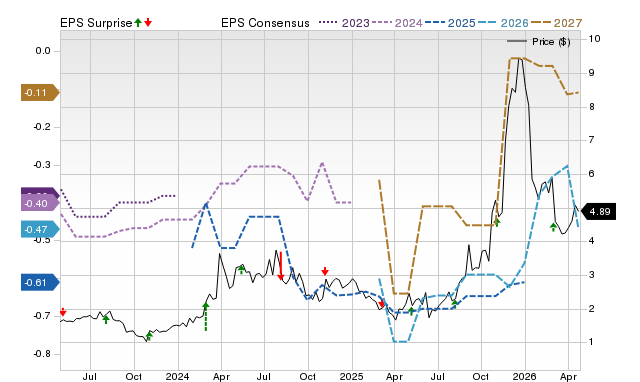This screenshot has height=382, width=640.
Task: Click the 3 label on the price axis
Action: 591,275
